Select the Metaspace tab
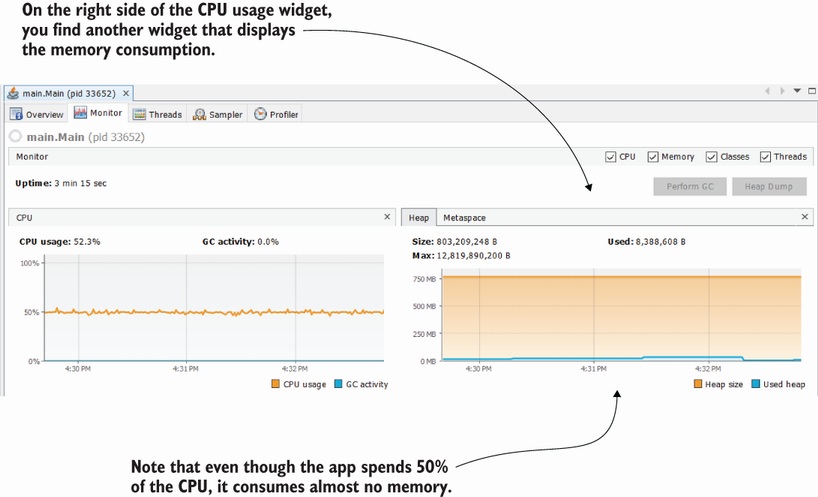 pyautogui.click(x=464, y=217)
